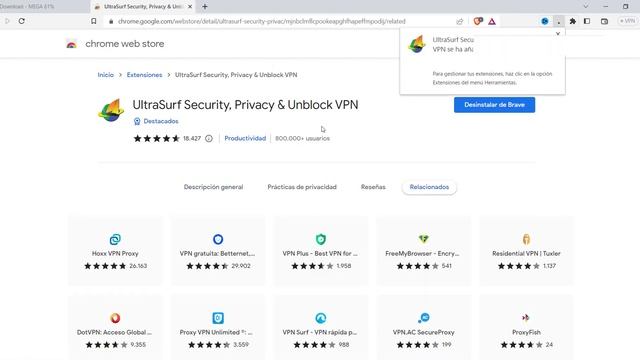Open the Brave Rewards triangle icon
Image resolution: width=640 pixels, height=360 pixels.
coord(492,21)
